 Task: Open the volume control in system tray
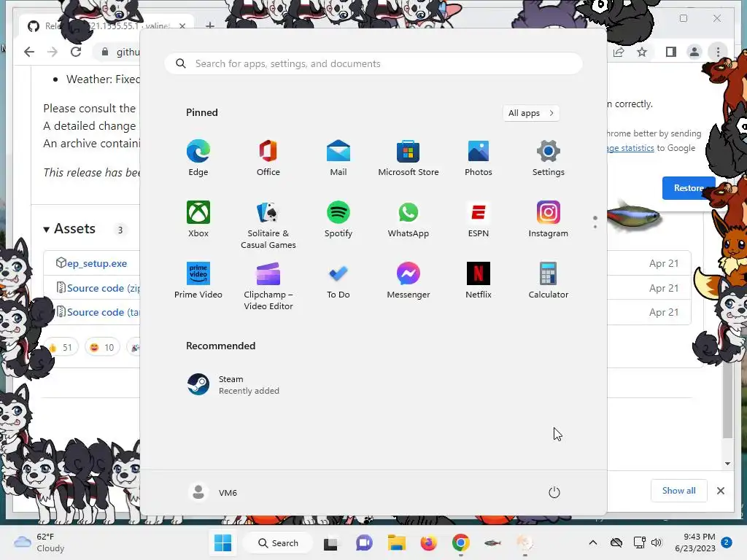click(656, 542)
